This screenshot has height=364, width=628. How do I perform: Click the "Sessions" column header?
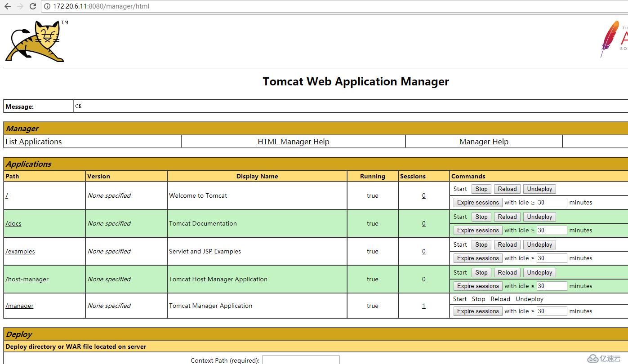413,176
